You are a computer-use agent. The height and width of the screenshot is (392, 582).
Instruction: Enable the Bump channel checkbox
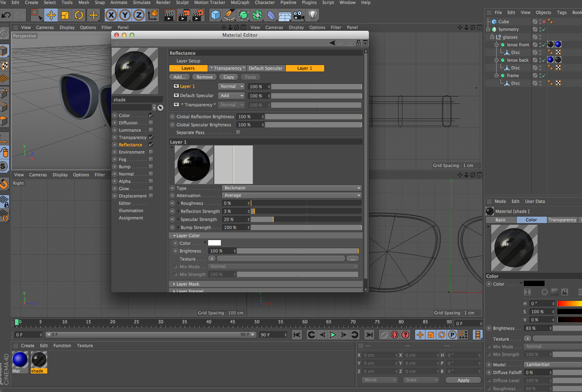pyautogui.click(x=151, y=167)
